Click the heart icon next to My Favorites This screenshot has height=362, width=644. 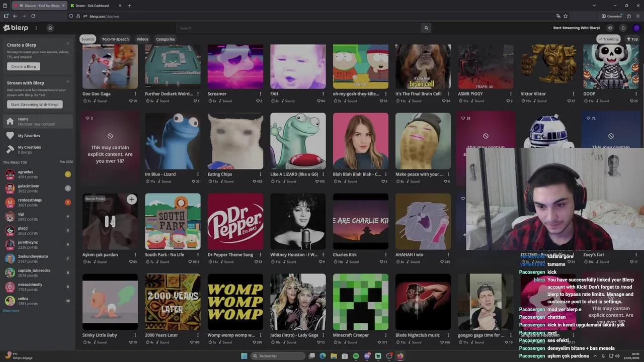tap(10, 136)
